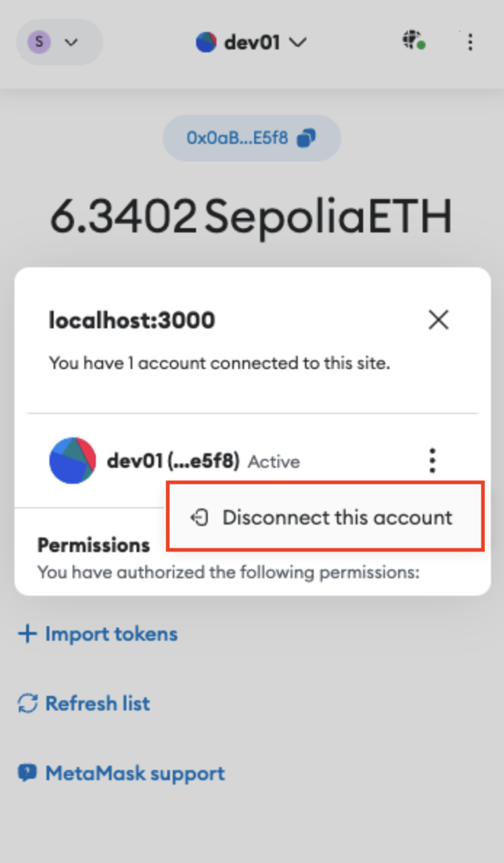
Task: Select Disconnect this account
Action: coord(326,517)
